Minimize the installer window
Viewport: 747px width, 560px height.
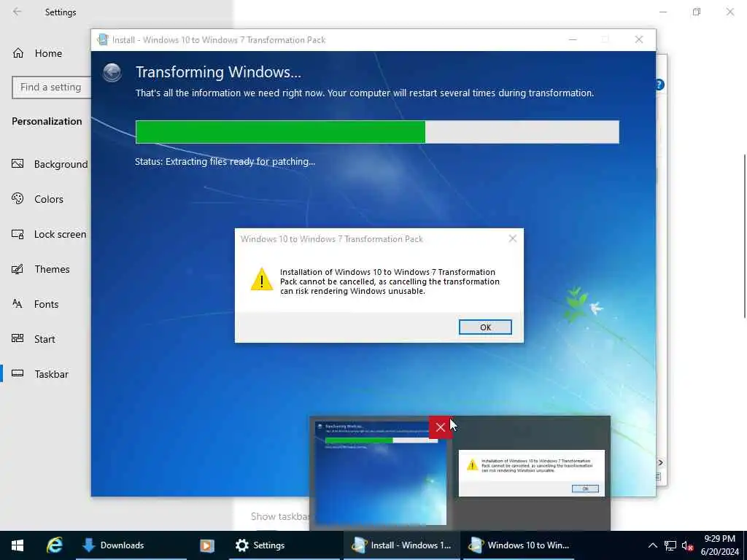point(573,39)
